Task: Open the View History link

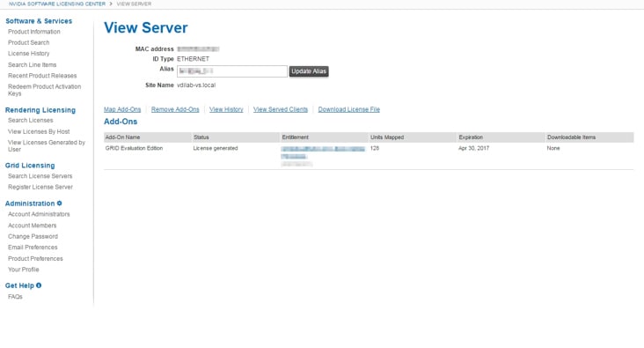Action: pos(226,109)
